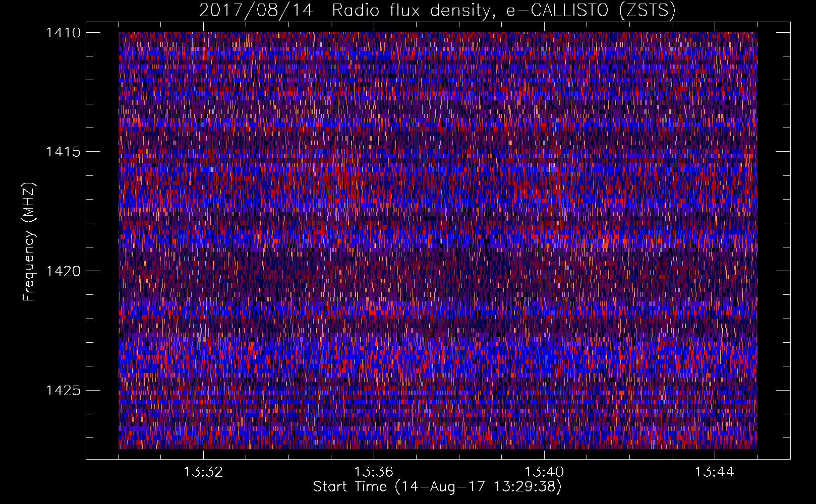The height and width of the screenshot is (504, 816).
Task: Click the 13:36 time tick label
Action: (x=374, y=472)
